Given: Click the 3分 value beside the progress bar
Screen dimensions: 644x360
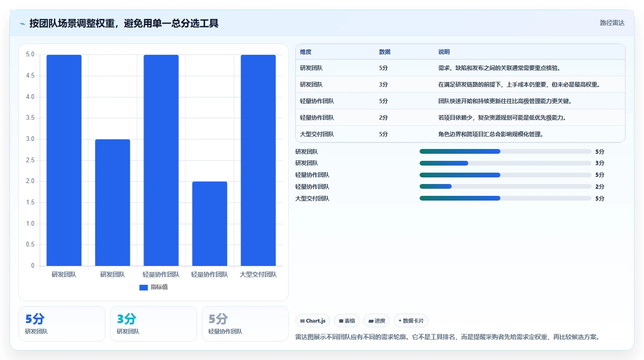Looking at the screenshot, I should (600, 163).
